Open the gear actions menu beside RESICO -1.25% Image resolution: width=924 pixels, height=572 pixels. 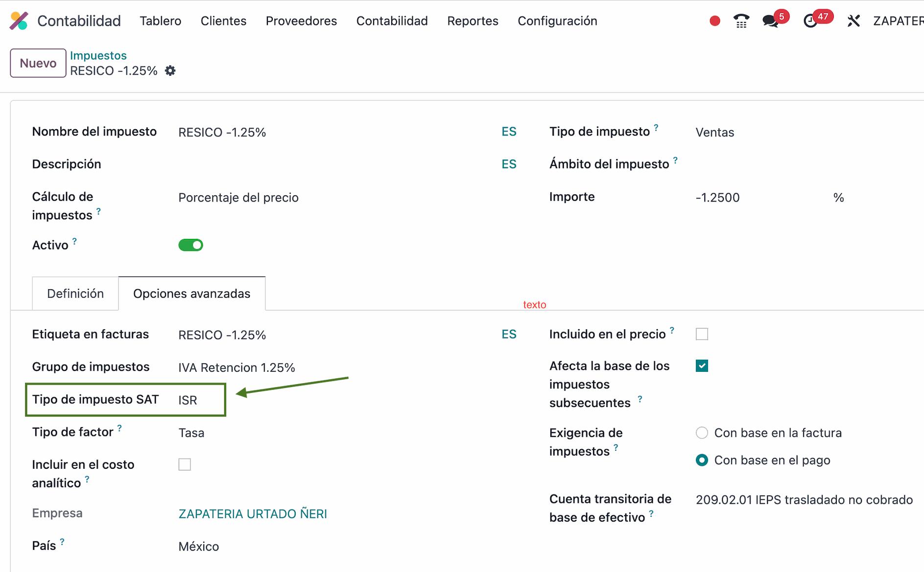tap(170, 71)
